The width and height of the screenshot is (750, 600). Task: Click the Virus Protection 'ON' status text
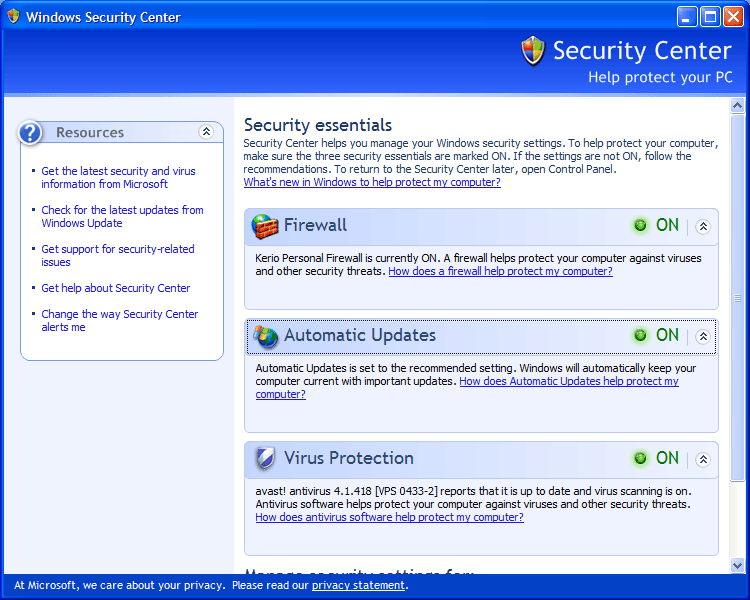coord(667,458)
